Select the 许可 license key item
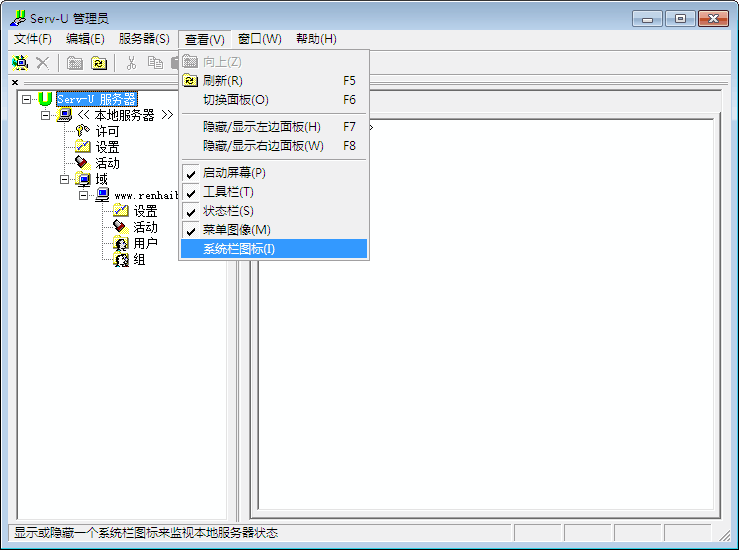 coord(107,131)
